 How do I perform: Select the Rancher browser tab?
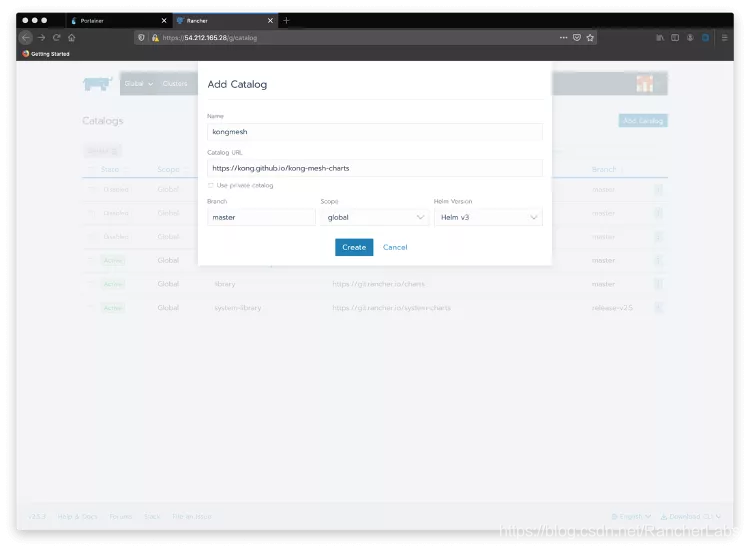225,21
